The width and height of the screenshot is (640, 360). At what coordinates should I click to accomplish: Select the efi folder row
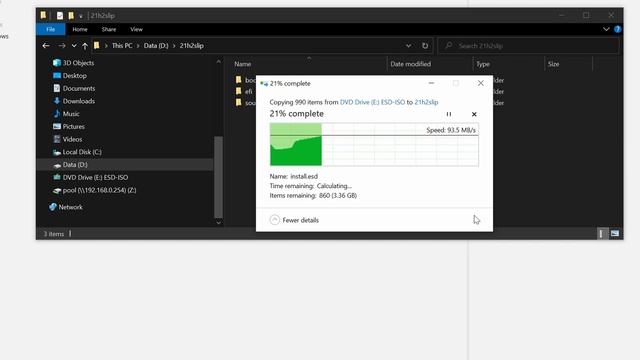[244, 91]
